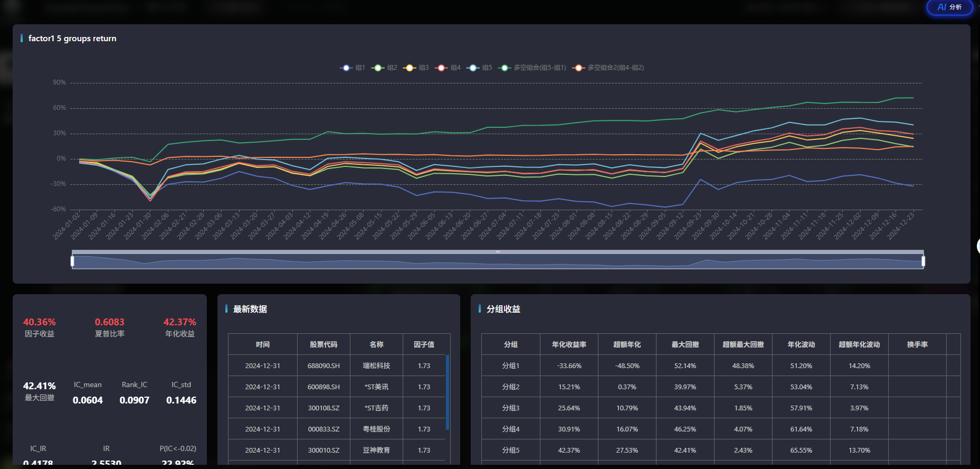Select the 分组5 row label

(x=510, y=450)
